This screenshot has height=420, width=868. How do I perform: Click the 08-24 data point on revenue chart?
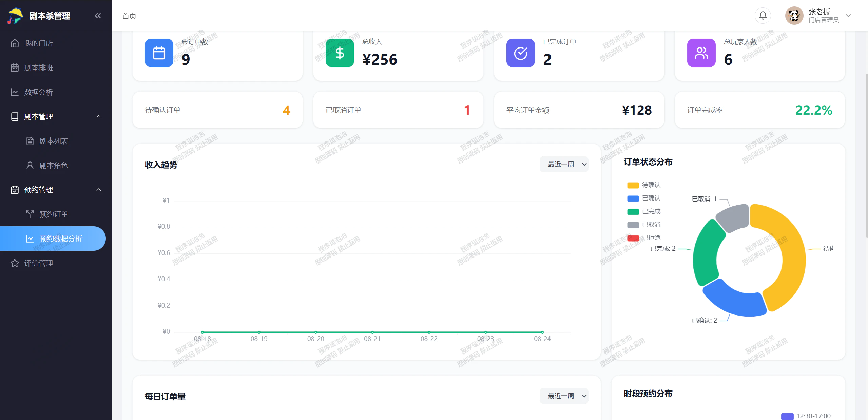click(542, 332)
